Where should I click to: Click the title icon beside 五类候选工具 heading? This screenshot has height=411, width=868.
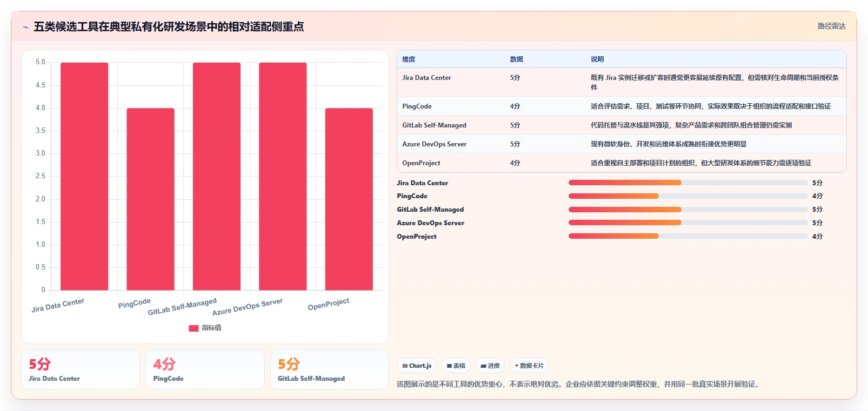(x=25, y=27)
